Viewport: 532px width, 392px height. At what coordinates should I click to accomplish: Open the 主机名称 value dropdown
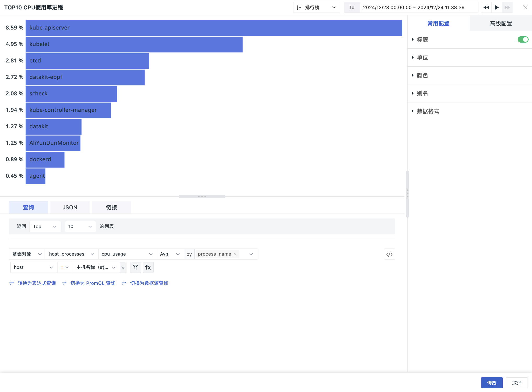(x=96, y=267)
